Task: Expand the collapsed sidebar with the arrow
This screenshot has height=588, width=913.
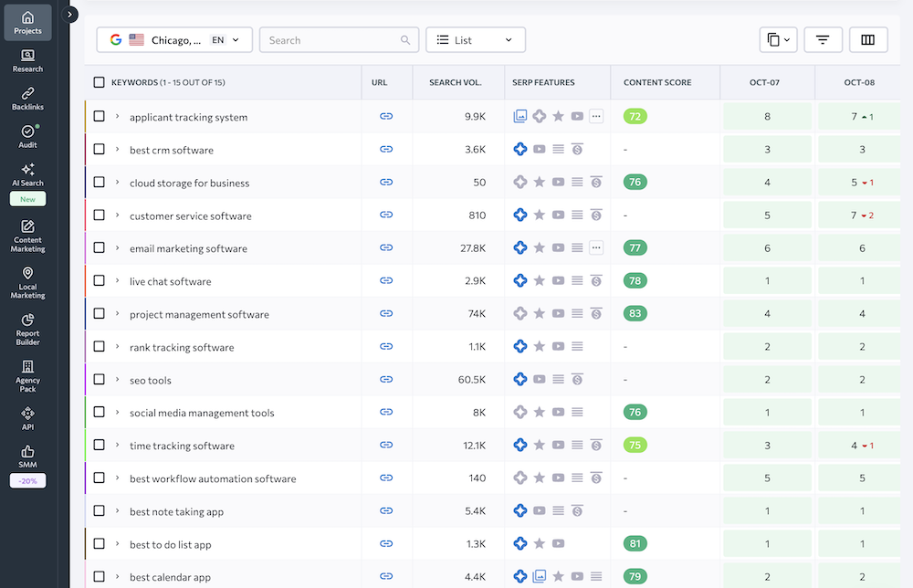Action: point(69,14)
